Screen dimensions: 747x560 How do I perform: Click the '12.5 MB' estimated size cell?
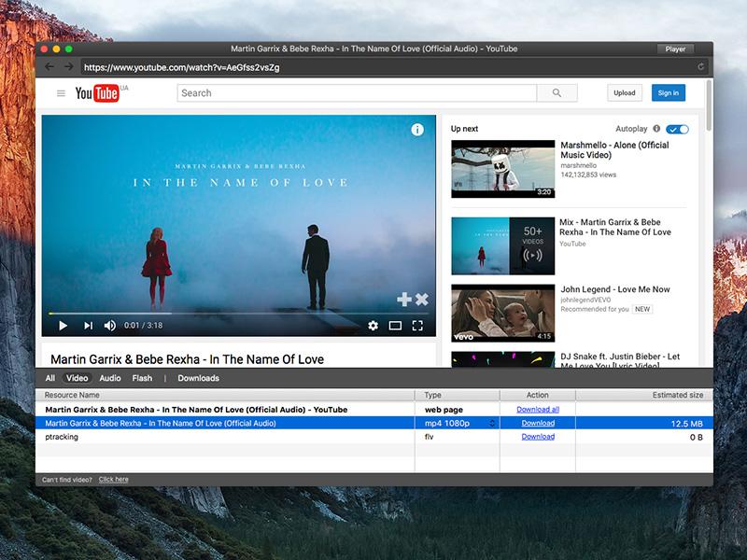point(686,424)
